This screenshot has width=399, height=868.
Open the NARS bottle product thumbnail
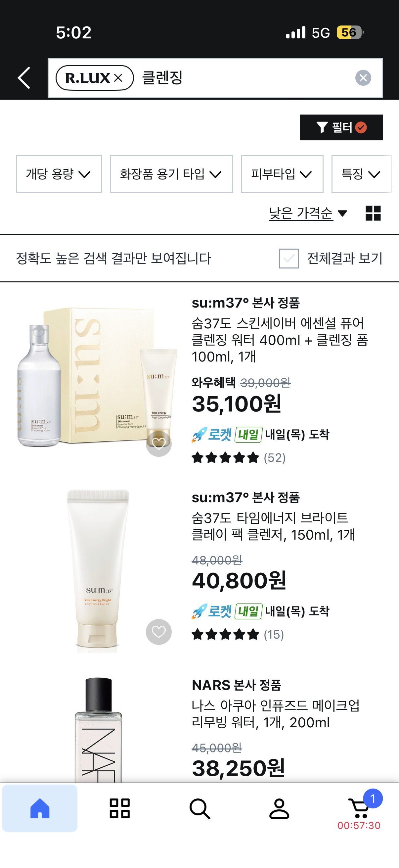[98, 730]
